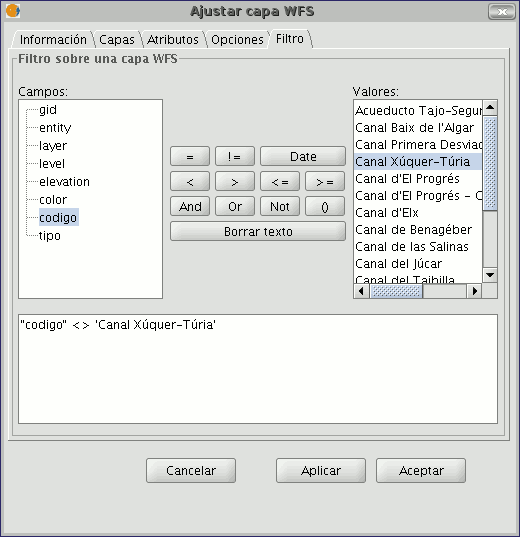Click the values list scroll down arrow
Image resolution: width=520 pixels, height=537 pixels.
[x=490, y=275]
